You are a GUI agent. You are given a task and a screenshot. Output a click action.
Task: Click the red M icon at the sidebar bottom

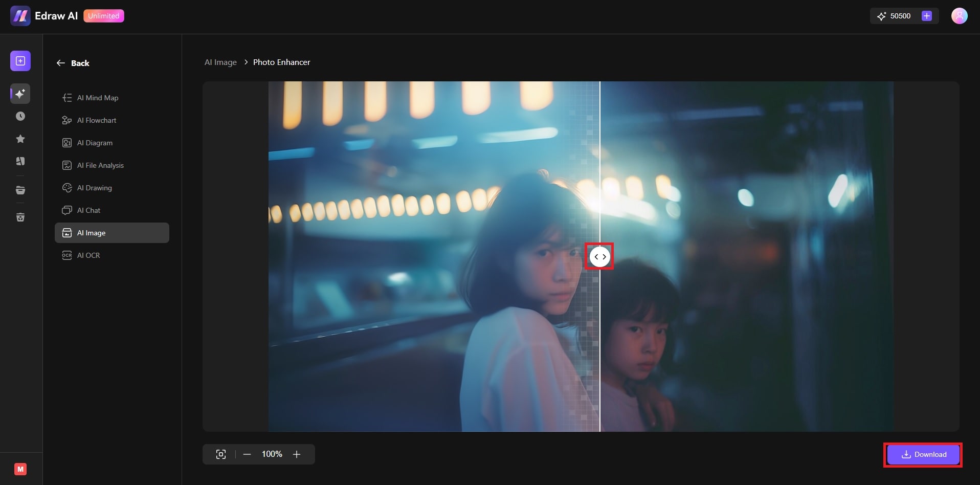coord(20,469)
